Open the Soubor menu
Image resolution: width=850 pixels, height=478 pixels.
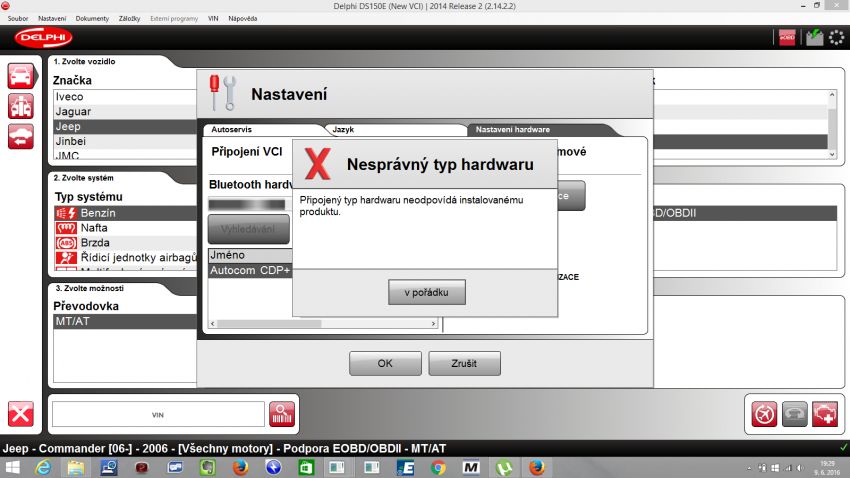tap(17, 18)
